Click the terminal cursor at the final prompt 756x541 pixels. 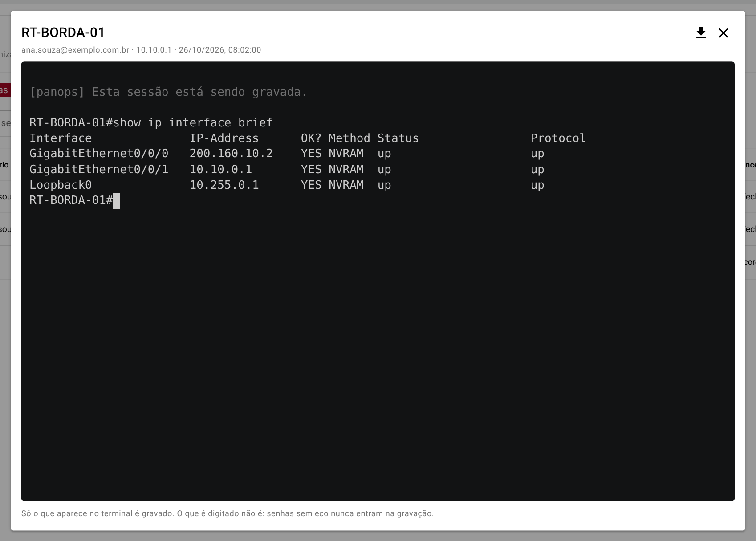tap(116, 201)
